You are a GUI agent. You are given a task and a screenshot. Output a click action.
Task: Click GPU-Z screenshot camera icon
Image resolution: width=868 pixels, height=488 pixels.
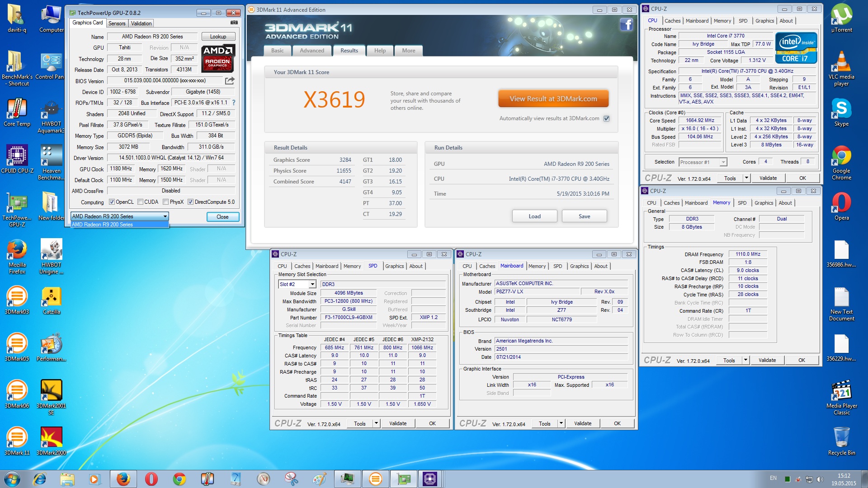click(x=234, y=23)
